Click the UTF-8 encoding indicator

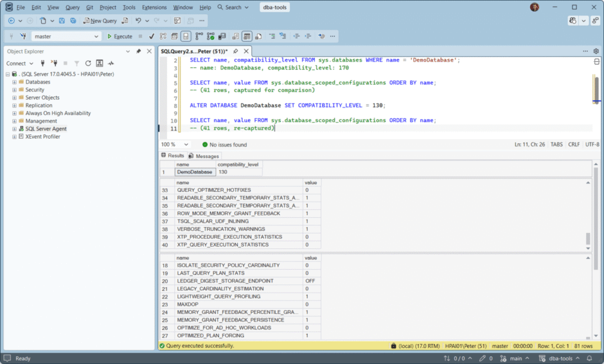coord(592,145)
